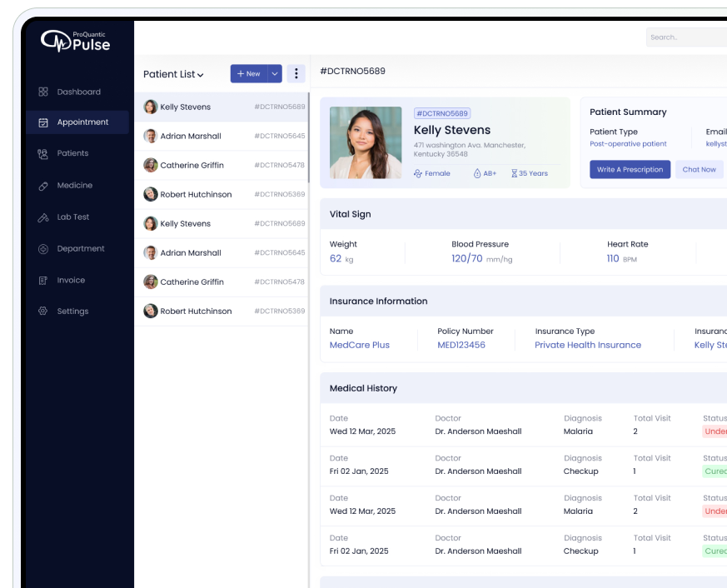The width and height of the screenshot is (727, 588).
Task: Click the Medicine pill icon
Action: point(43,186)
